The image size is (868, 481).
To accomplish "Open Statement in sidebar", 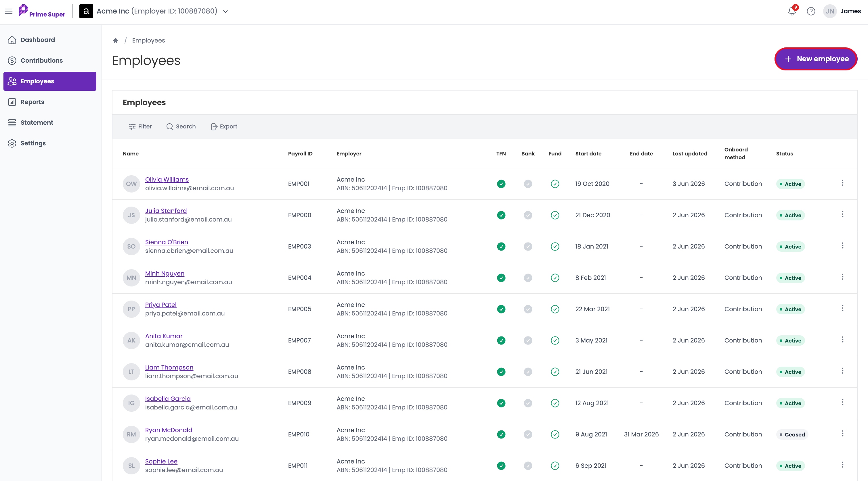I will [50, 122].
